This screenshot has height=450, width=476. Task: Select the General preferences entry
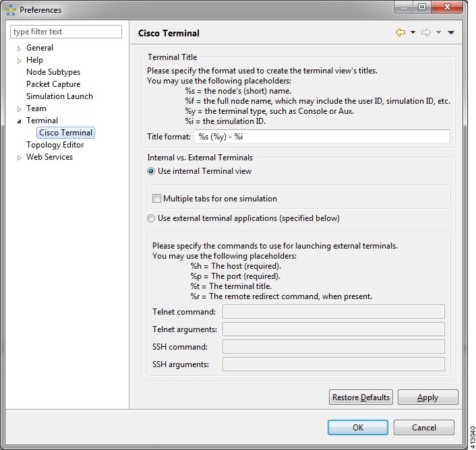tap(40, 48)
